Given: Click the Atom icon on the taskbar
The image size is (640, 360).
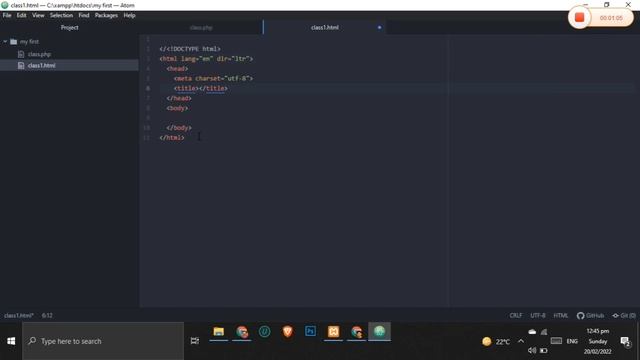Looking at the screenshot, I should point(380,332).
